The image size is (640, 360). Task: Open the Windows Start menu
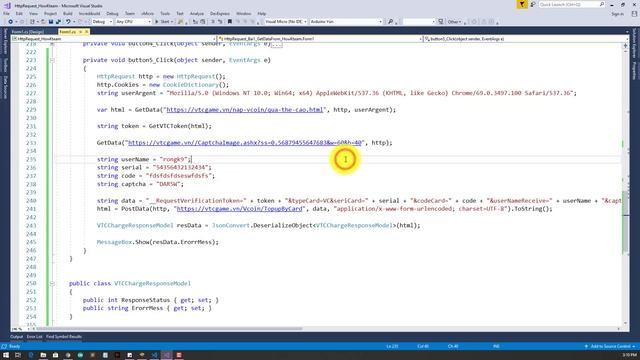[6, 355]
